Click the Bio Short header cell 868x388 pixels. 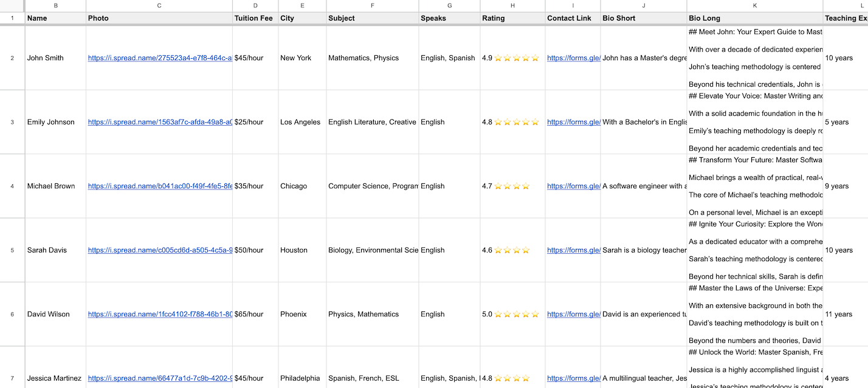pyautogui.click(x=644, y=18)
